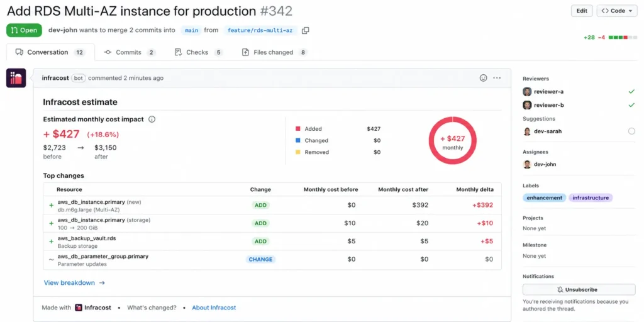Click the blue Changed legend swatch
Viewport: 644px width, 322px height.
pos(297,140)
